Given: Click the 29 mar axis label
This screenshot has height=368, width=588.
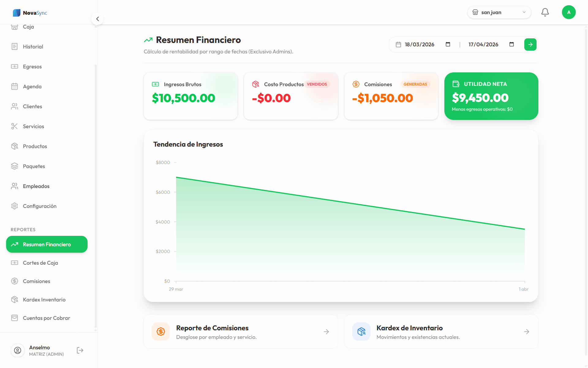Looking at the screenshot, I should [x=176, y=289].
